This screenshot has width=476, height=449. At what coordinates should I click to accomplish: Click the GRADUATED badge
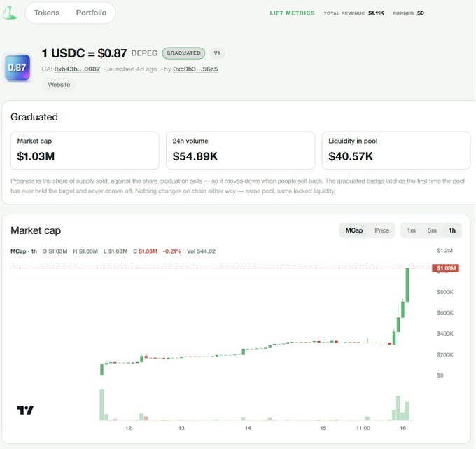pyautogui.click(x=183, y=53)
